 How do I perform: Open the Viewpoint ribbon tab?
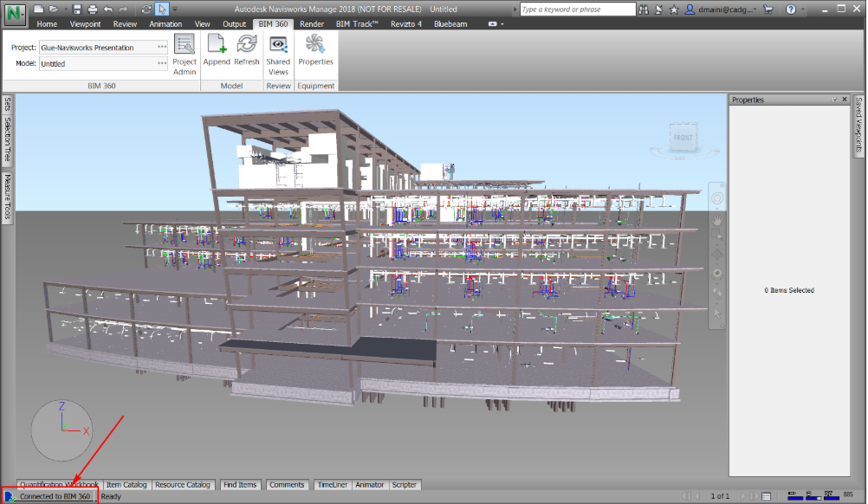(x=85, y=23)
